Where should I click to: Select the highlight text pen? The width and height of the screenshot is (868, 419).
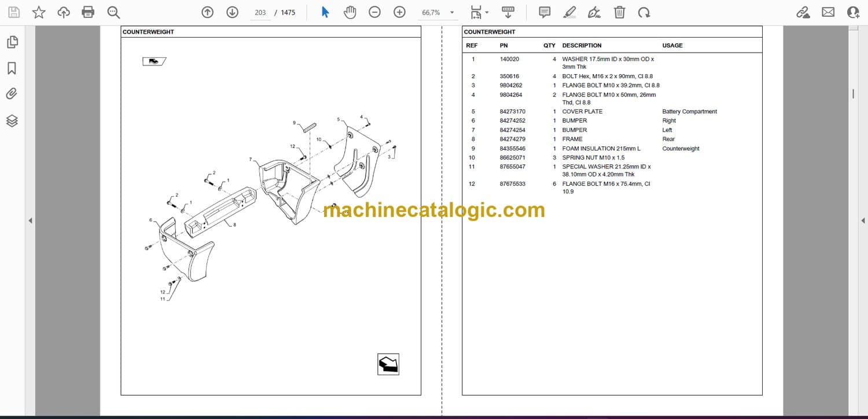pos(569,12)
